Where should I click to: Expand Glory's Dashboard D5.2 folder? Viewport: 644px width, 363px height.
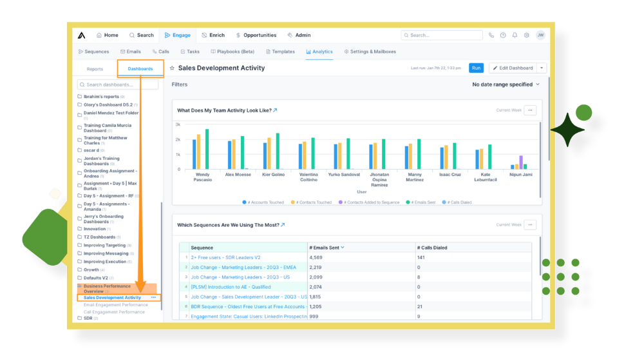108,105
